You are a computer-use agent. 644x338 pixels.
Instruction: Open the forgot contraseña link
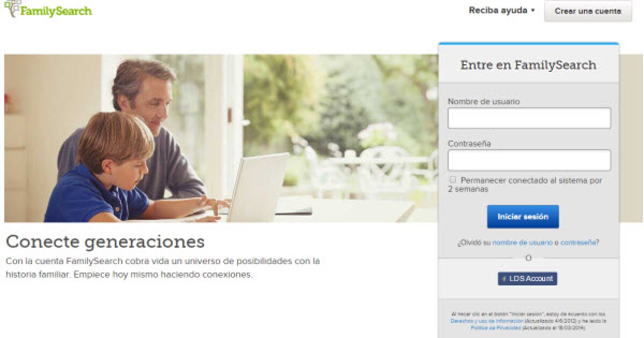[578, 243]
